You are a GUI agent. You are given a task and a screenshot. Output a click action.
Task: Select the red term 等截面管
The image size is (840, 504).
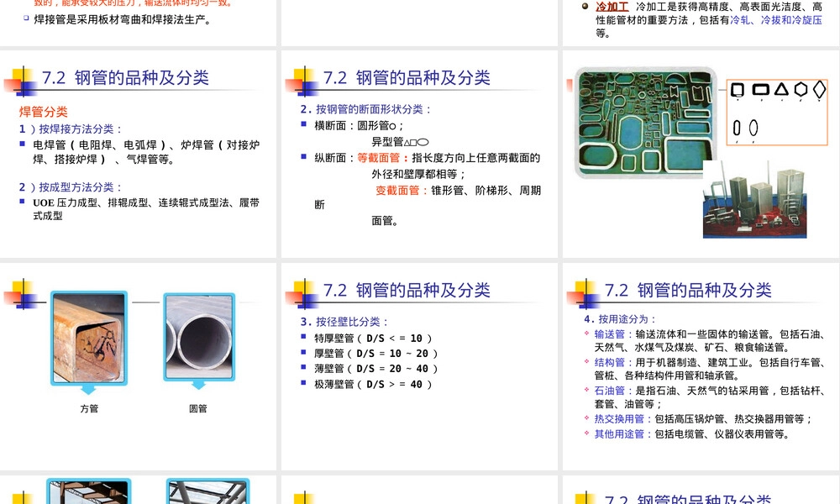pyautogui.click(x=379, y=158)
